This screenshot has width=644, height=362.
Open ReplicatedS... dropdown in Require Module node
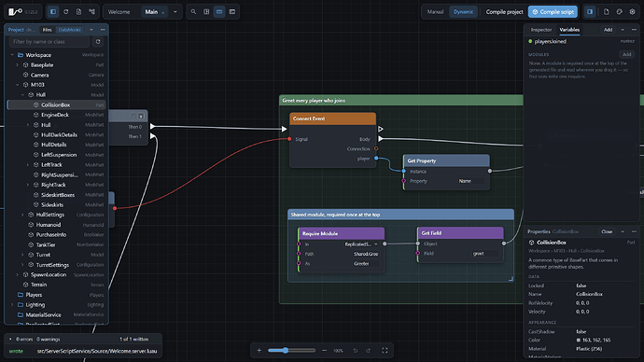361,244
